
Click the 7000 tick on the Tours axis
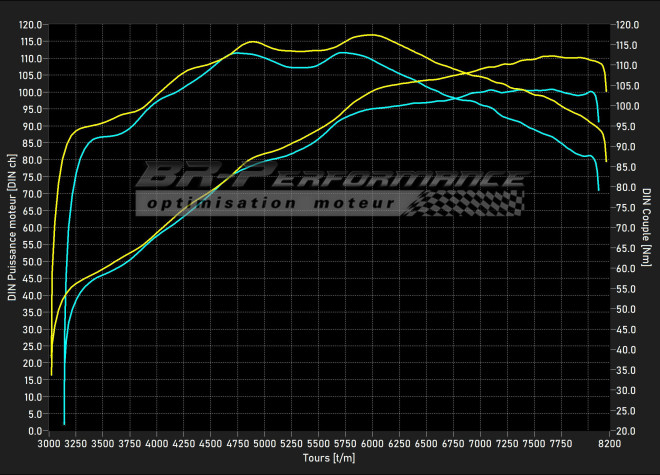(x=480, y=442)
